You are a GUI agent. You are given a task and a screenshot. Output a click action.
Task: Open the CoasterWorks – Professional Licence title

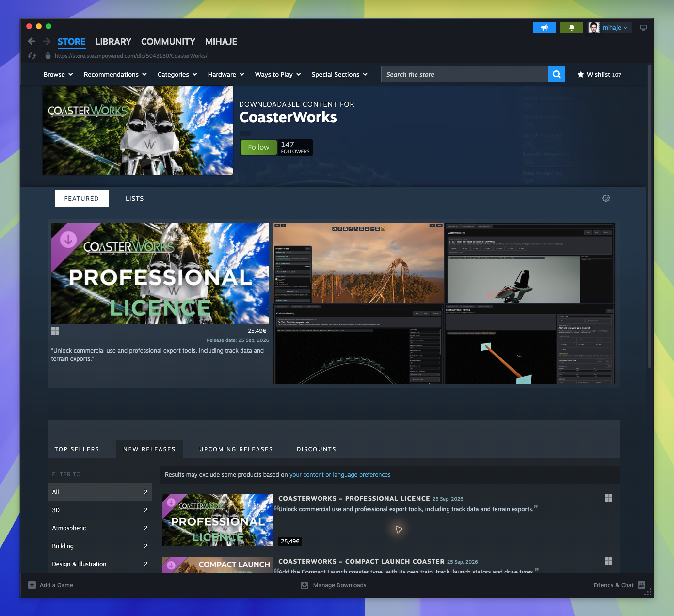[x=354, y=498]
